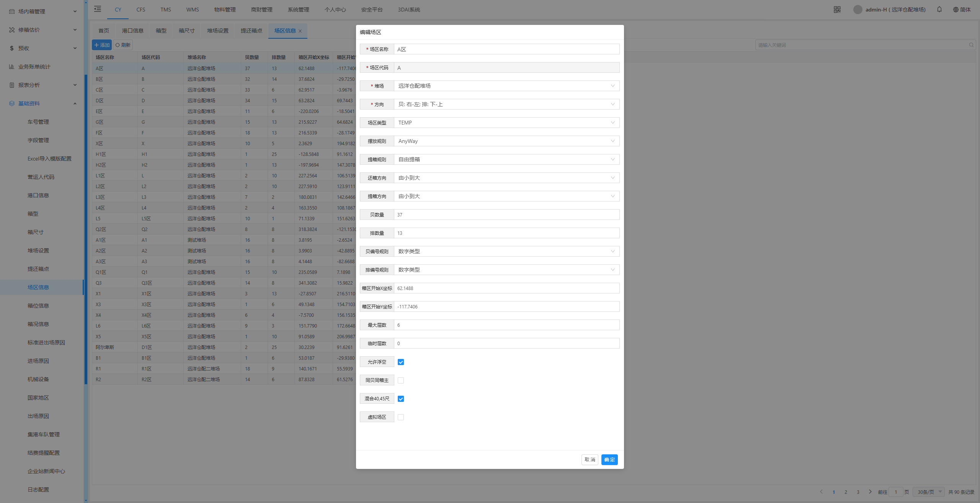This screenshot has width=980, height=503.
Task: Click the 基础资料 sidebar stack icon
Action: coord(12,103)
